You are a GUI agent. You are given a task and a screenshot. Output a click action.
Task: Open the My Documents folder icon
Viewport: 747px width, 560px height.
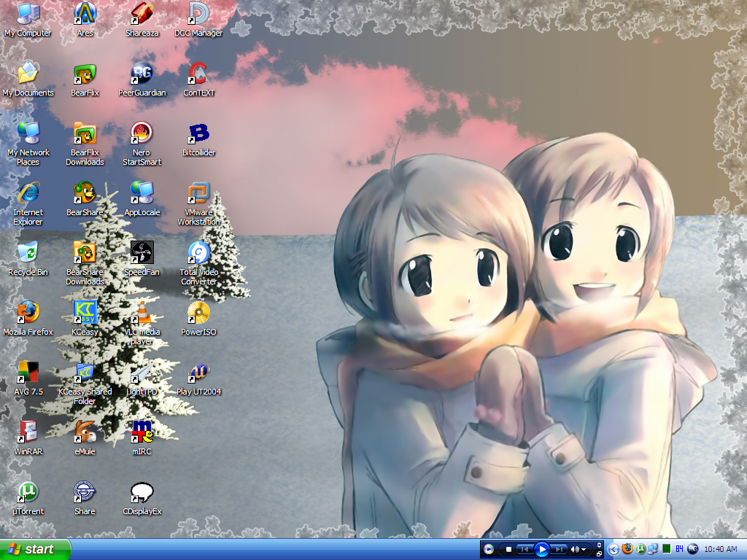tap(28, 79)
